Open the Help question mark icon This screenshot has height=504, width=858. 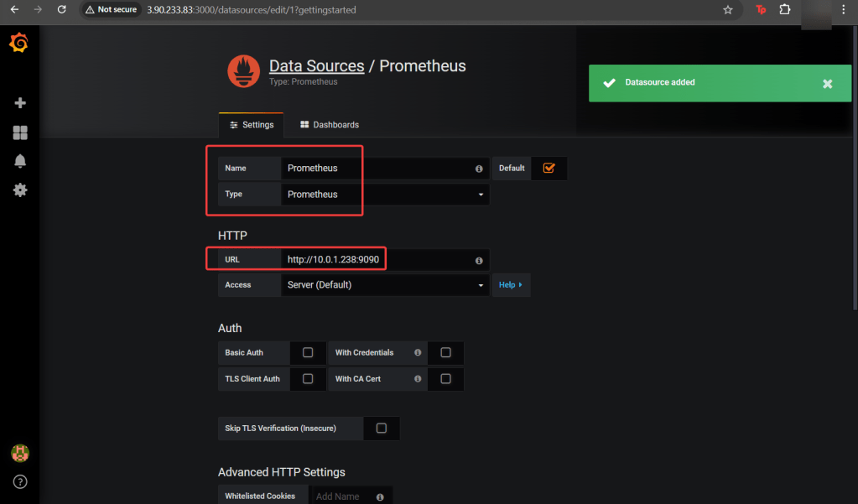(20, 481)
